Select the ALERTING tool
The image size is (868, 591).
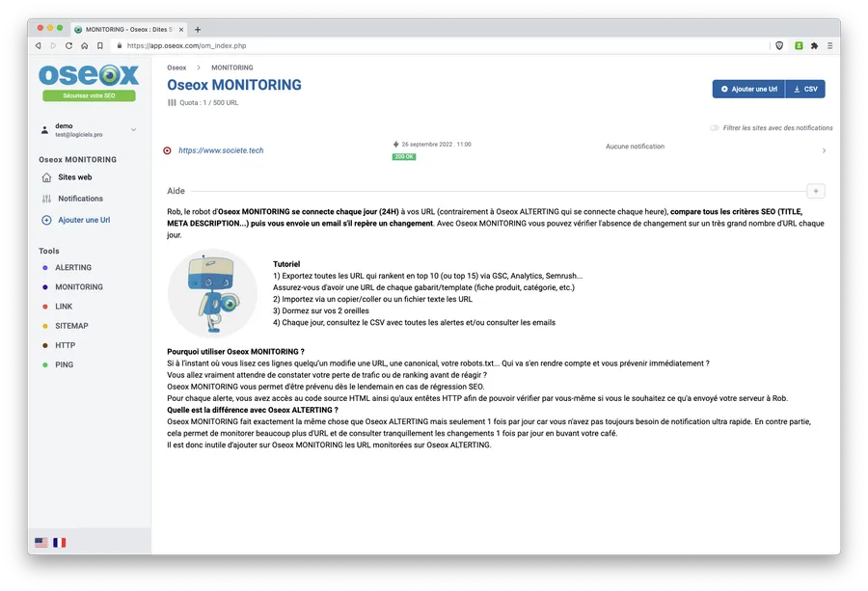[73, 267]
